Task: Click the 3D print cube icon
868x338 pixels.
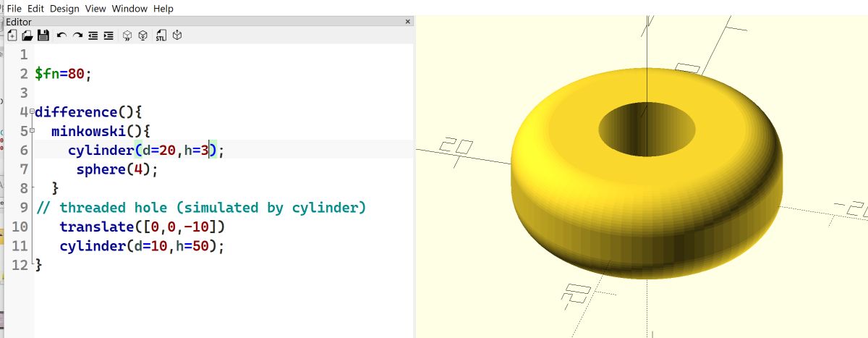Action: [x=176, y=35]
